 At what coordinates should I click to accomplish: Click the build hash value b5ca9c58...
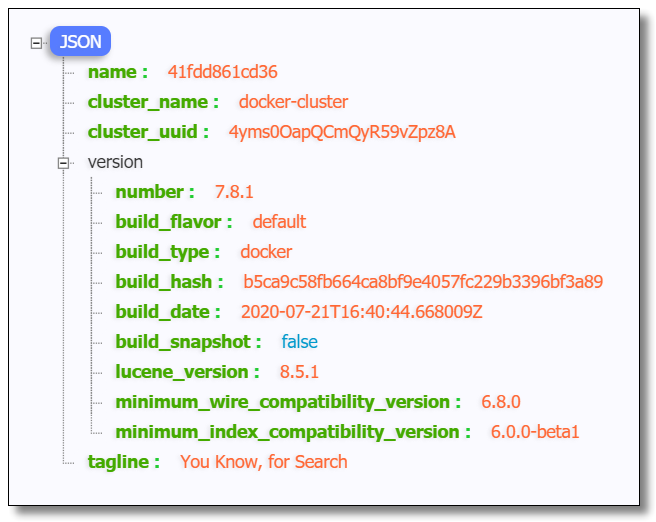pyautogui.click(x=423, y=282)
